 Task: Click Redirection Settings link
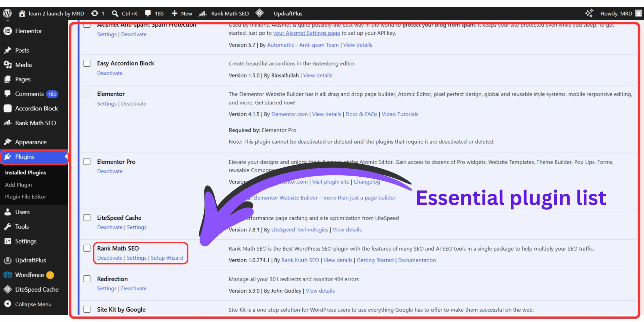point(107,288)
